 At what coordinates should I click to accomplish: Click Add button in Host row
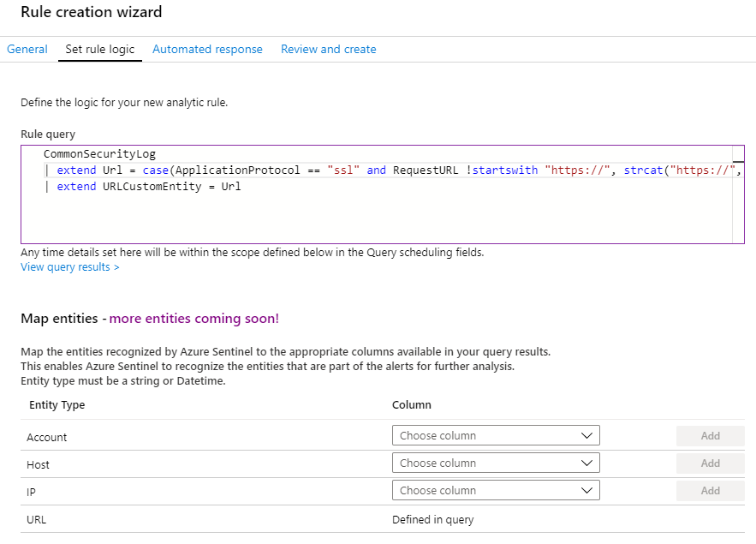pos(710,463)
